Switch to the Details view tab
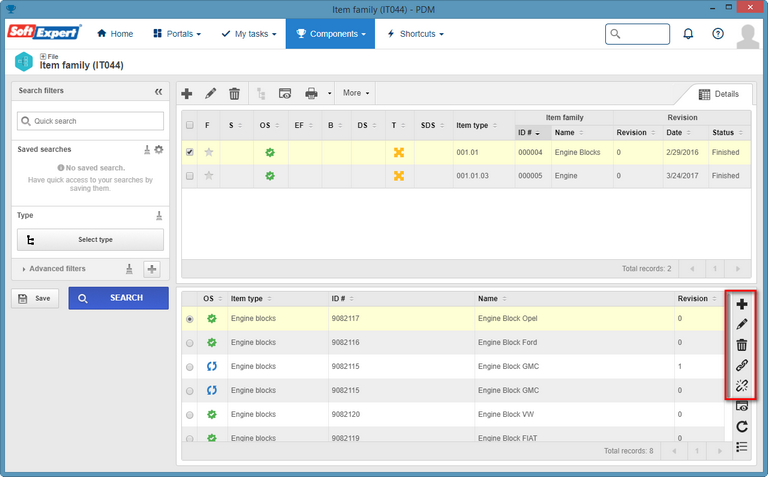The height and width of the screenshot is (477, 768). (719, 94)
